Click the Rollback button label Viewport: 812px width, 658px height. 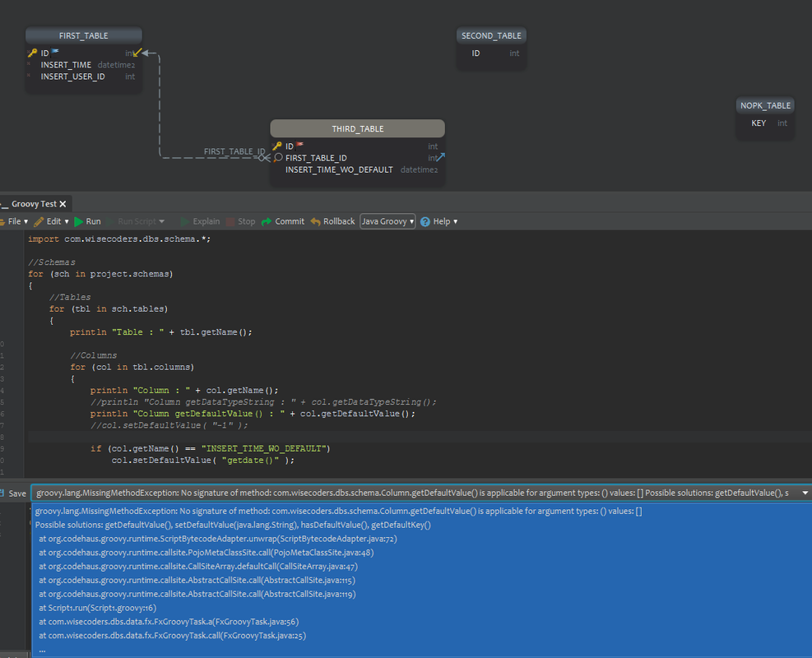pyautogui.click(x=339, y=221)
